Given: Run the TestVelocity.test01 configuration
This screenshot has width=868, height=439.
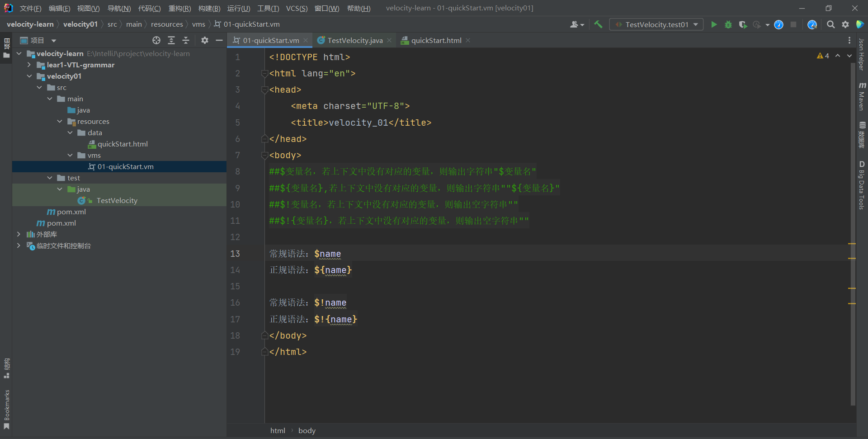Looking at the screenshot, I should [x=714, y=24].
